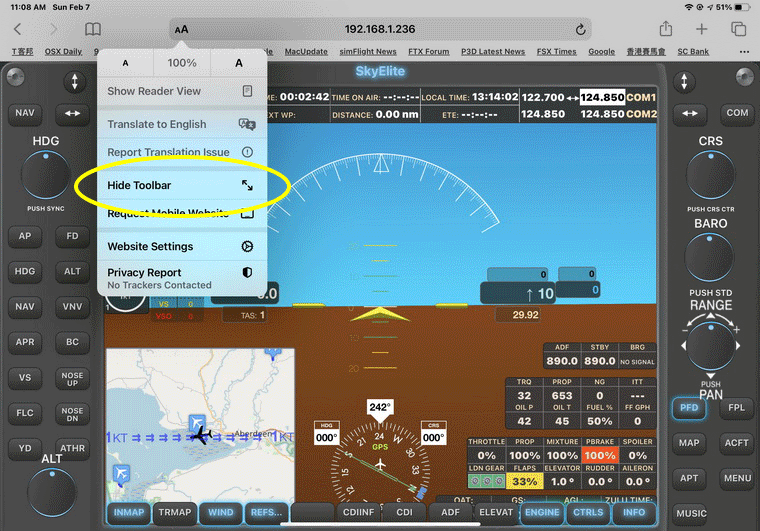Reload the page at 192.168.1.236

pos(581,30)
